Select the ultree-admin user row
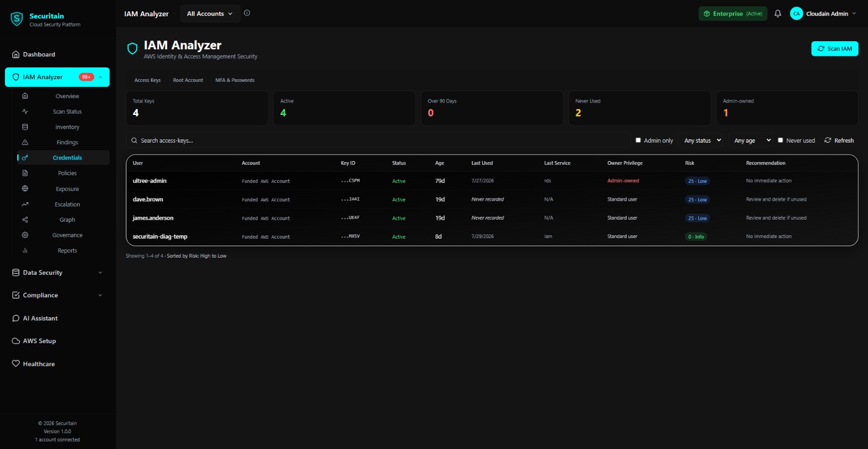Viewport: 868px width, 449px height. tap(492, 181)
